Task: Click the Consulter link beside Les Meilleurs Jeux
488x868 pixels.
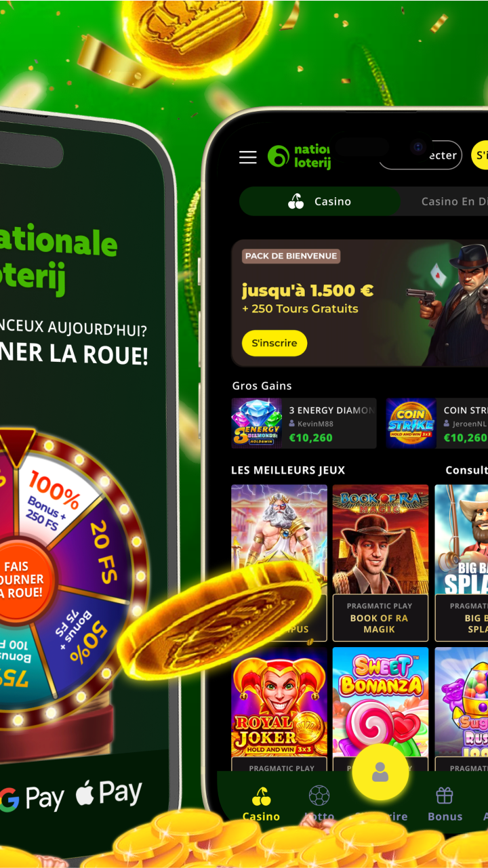Action: click(466, 470)
